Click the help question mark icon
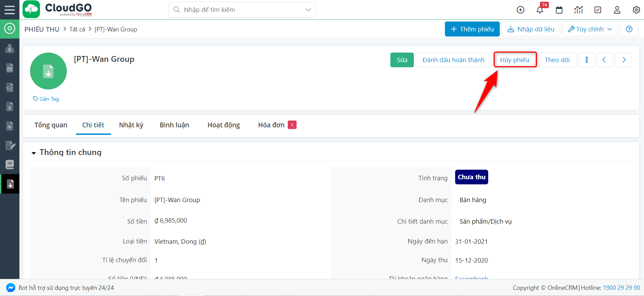 pos(629,29)
